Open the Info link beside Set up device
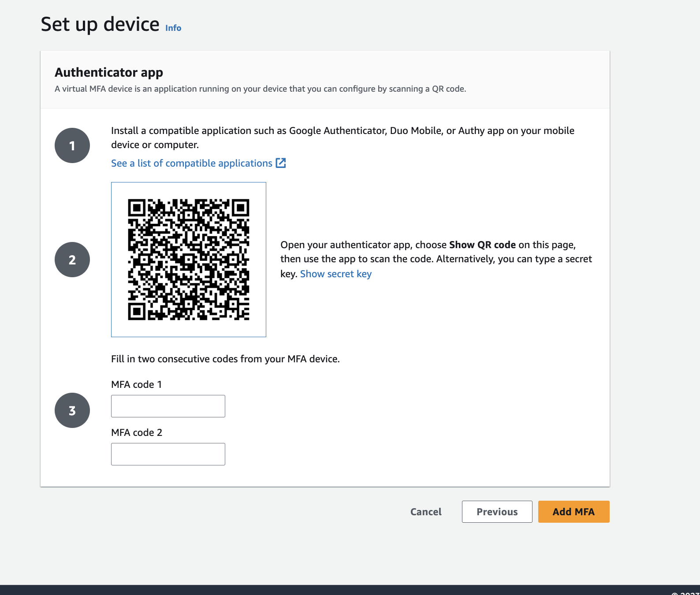Image resolution: width=700 pixels, height=595 pixels. (173, 28)
